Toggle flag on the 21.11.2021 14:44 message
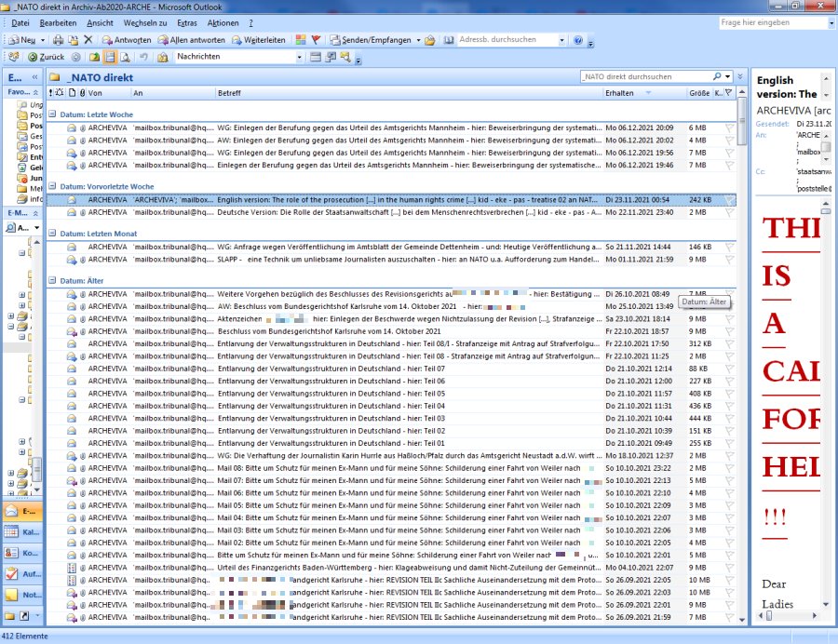Image resolution: width=838 pixels, height=644 pixels. 729,248
